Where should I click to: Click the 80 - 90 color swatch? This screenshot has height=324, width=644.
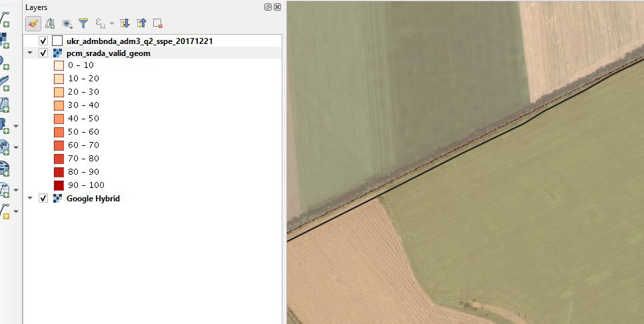click(59, 172)
